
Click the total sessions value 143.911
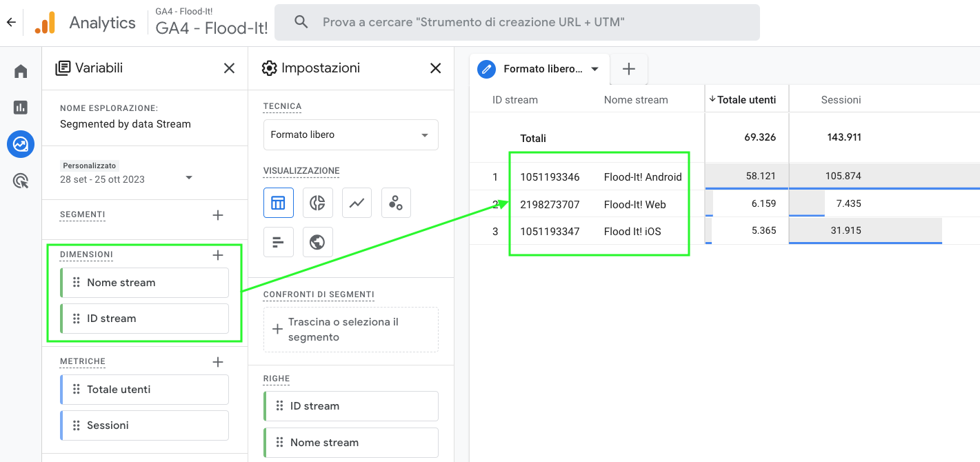click(844, 137)
